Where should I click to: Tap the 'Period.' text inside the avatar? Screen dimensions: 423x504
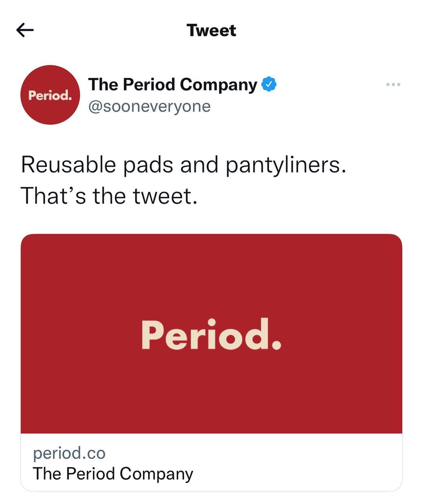(x=50, y=95)
